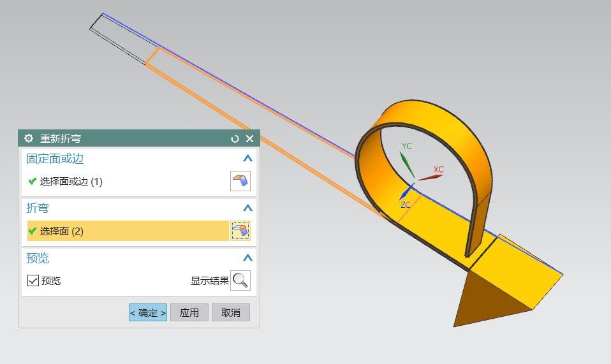The height and width of the screenshot is (364, 611).
Task: Click the ZC axis of the coordinate triad
Action: pyautogui.click(x=406, y=193)
